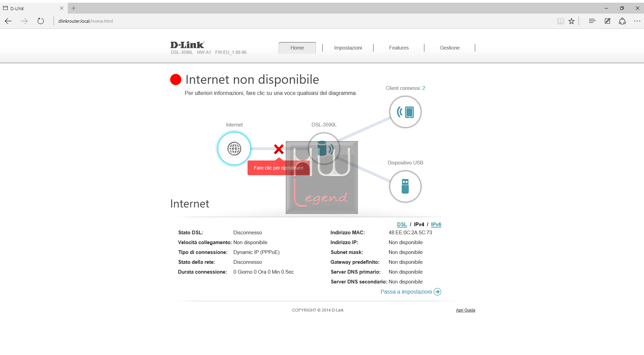Click the address bar URL field
This screenshot has width=644, height=355.
pos(305,21)
